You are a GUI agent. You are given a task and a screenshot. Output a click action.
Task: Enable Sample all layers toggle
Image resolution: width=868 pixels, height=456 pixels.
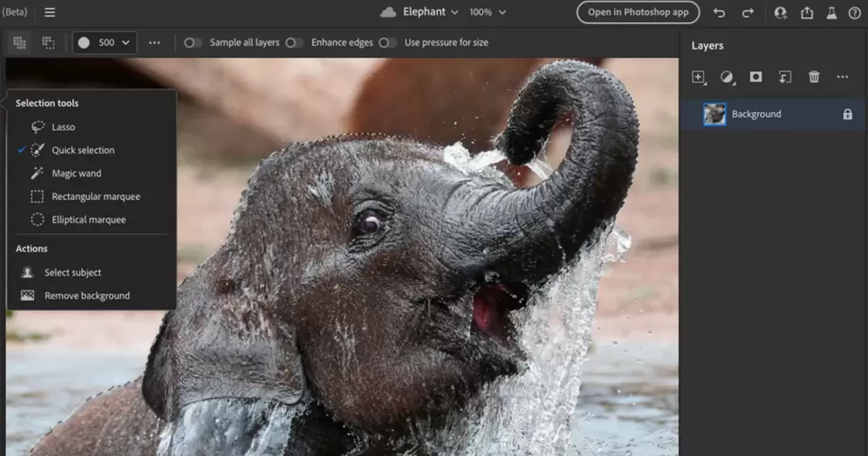(193, 43)
